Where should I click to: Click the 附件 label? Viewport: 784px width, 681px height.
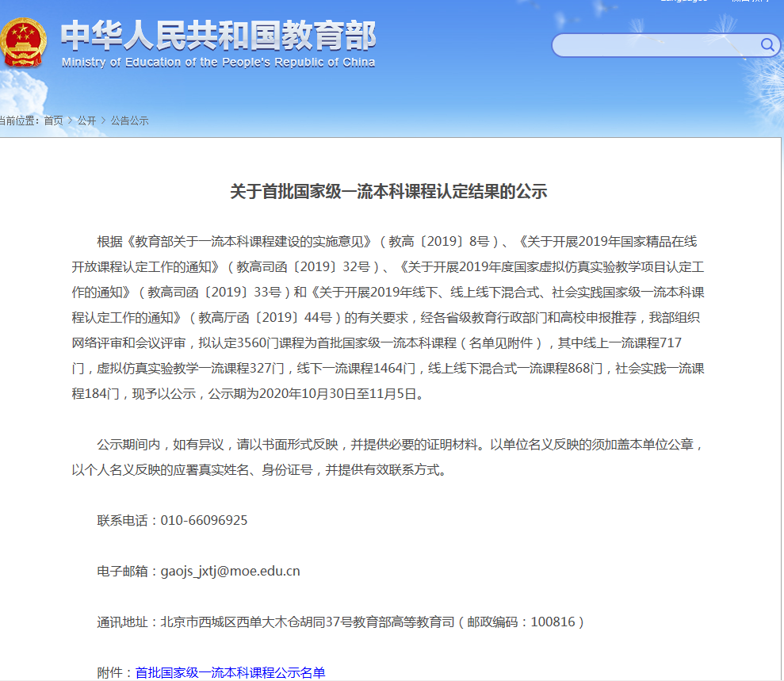109,672
